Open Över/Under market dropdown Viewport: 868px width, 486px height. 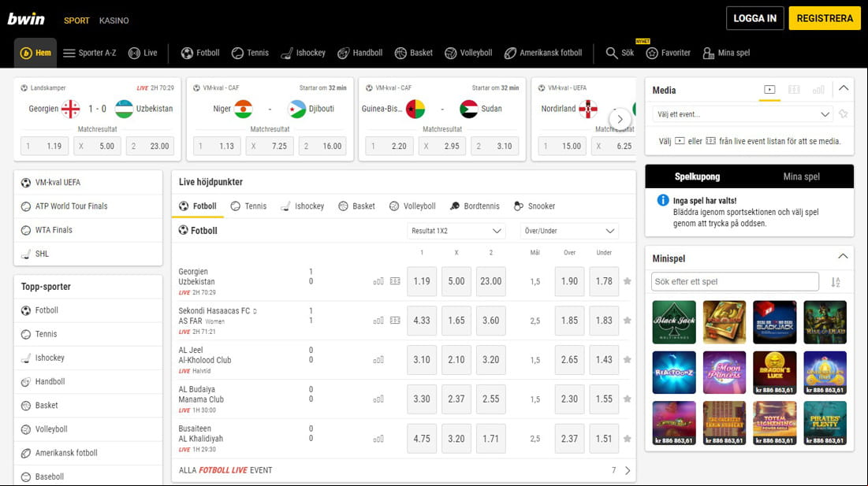pyautogui.click(x=569, y=231)
